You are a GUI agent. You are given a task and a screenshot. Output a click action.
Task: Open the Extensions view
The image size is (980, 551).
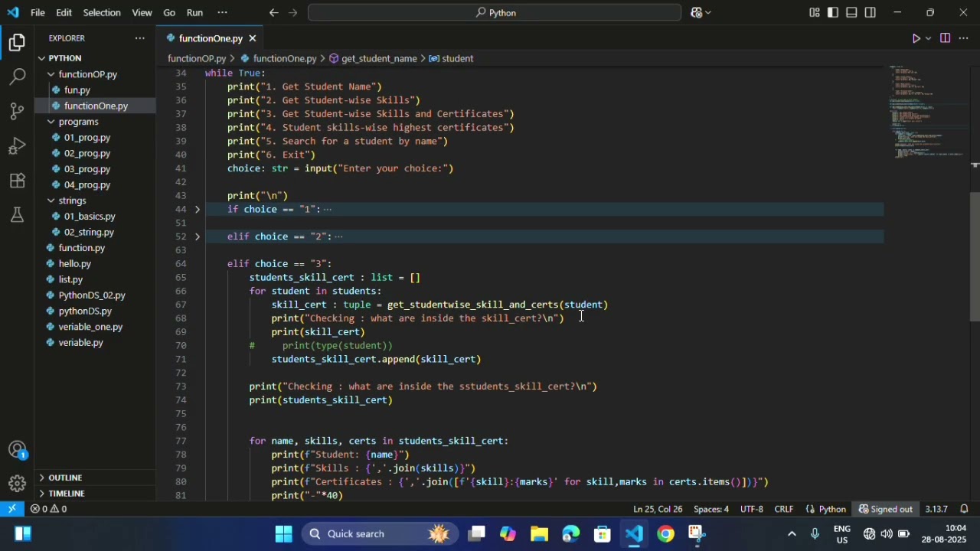(x=17, y=181)
